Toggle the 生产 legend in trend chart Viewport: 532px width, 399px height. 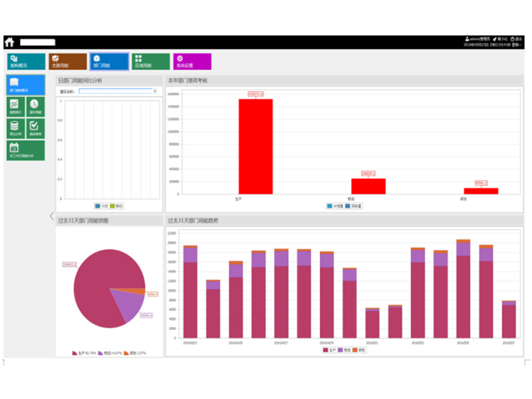coord(329,350)
